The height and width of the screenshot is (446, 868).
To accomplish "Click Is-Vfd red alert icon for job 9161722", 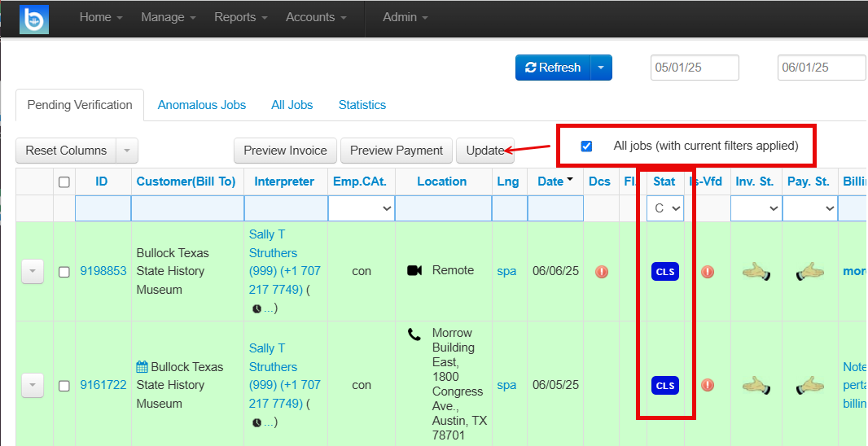I will point(708,385).
